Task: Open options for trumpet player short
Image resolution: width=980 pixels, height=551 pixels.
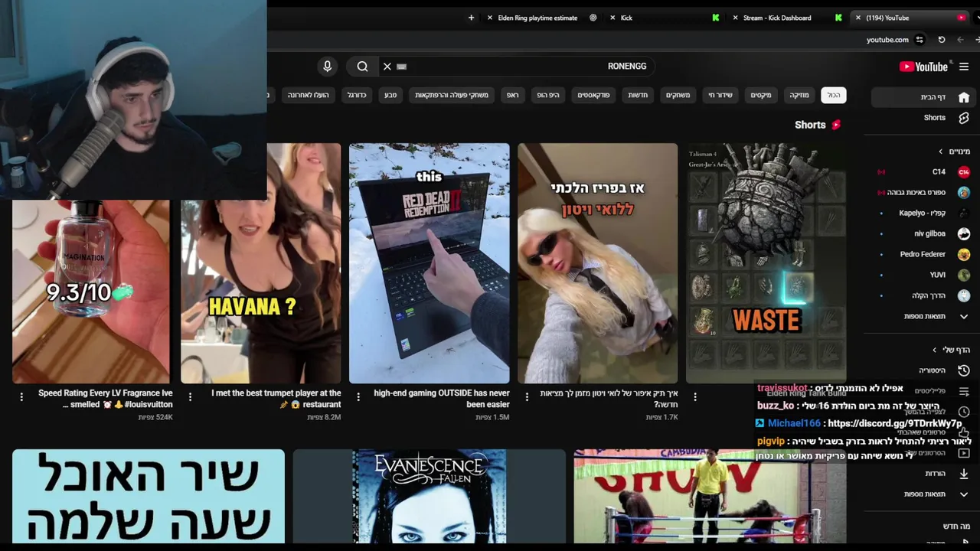Action: click(x=190, y=396)
